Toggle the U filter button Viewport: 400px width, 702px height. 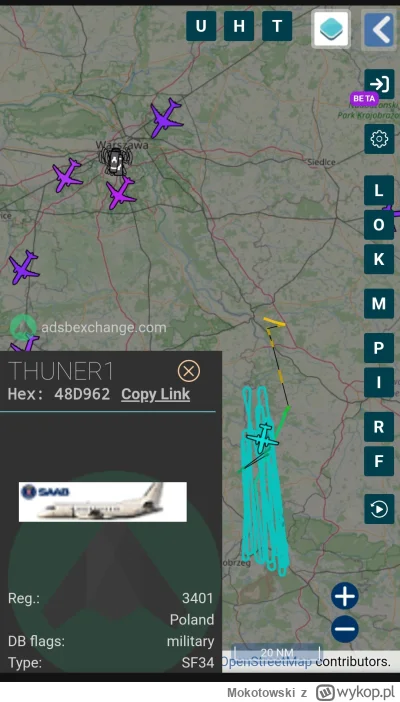pos(201,26)
